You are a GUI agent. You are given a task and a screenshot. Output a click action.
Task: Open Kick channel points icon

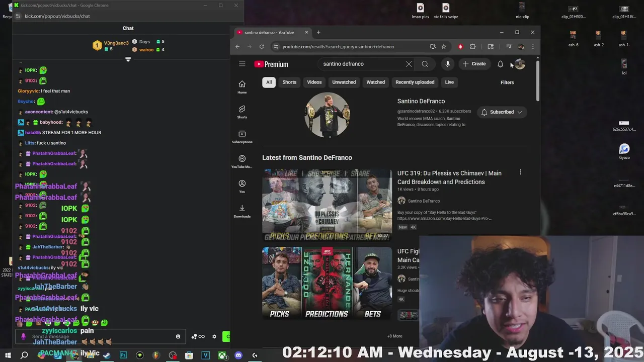click(198, 336)
